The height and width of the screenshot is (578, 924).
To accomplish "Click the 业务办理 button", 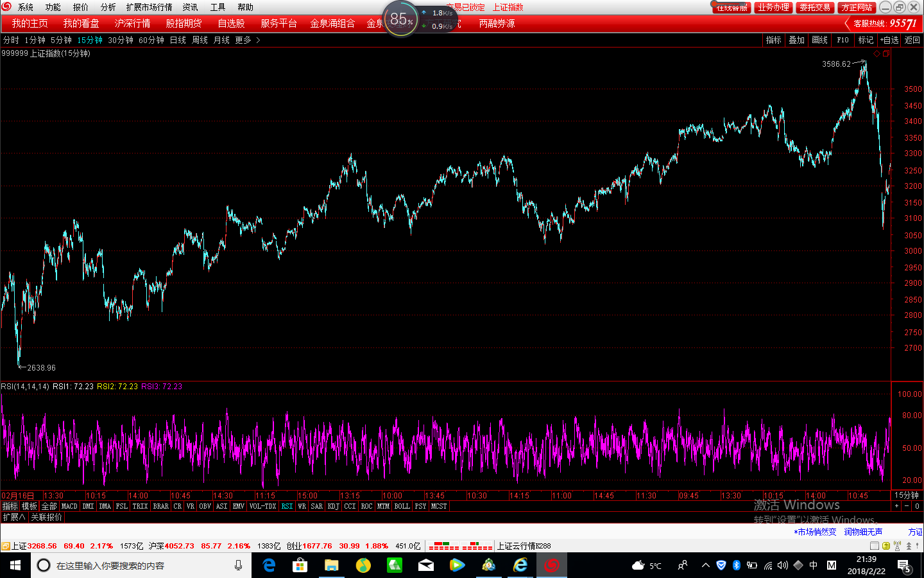I will [x=773, y=8].
